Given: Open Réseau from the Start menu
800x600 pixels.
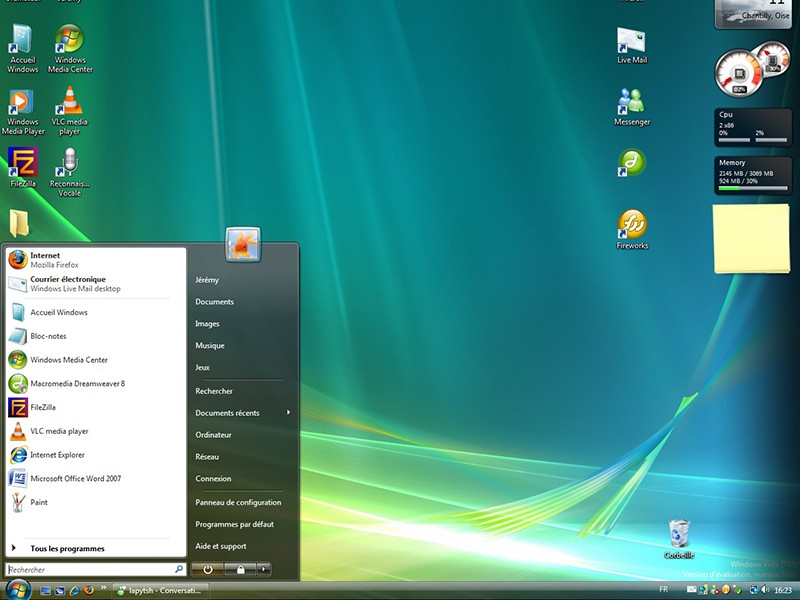Looking at the screenshot, I should point(243,457).
